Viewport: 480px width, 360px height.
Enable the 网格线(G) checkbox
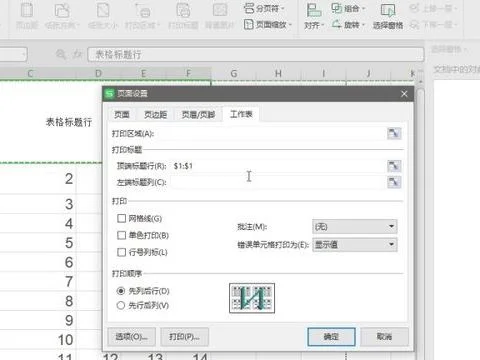pos(121,219)
